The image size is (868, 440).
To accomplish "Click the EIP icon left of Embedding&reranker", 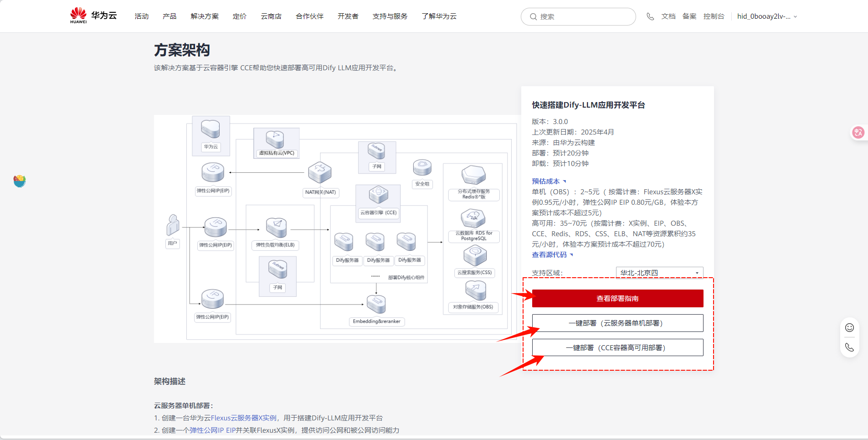I will tap(212, 299).
